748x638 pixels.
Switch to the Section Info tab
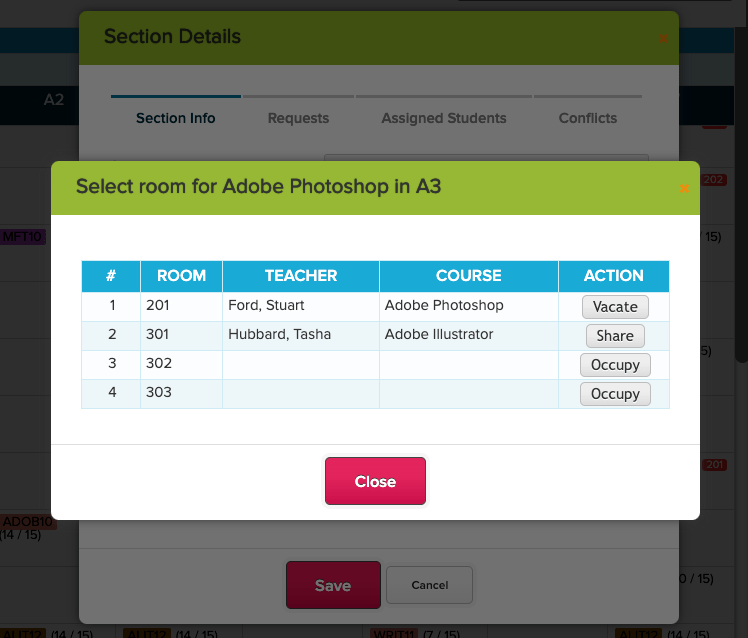pyautogui.click(x=176, y=118)
